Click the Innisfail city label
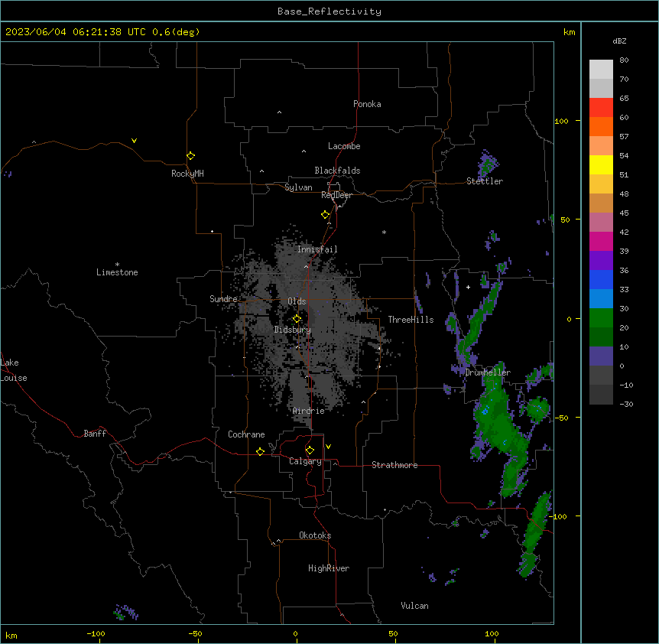 pos(317,249)
